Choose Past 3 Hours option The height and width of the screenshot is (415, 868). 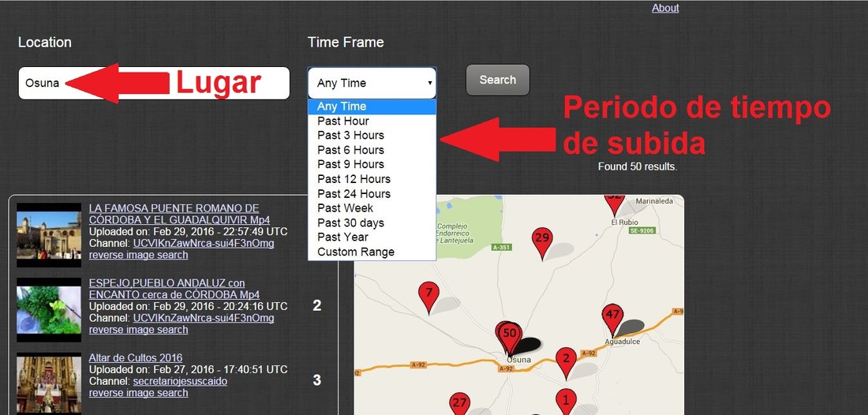(x=372, y=136)
